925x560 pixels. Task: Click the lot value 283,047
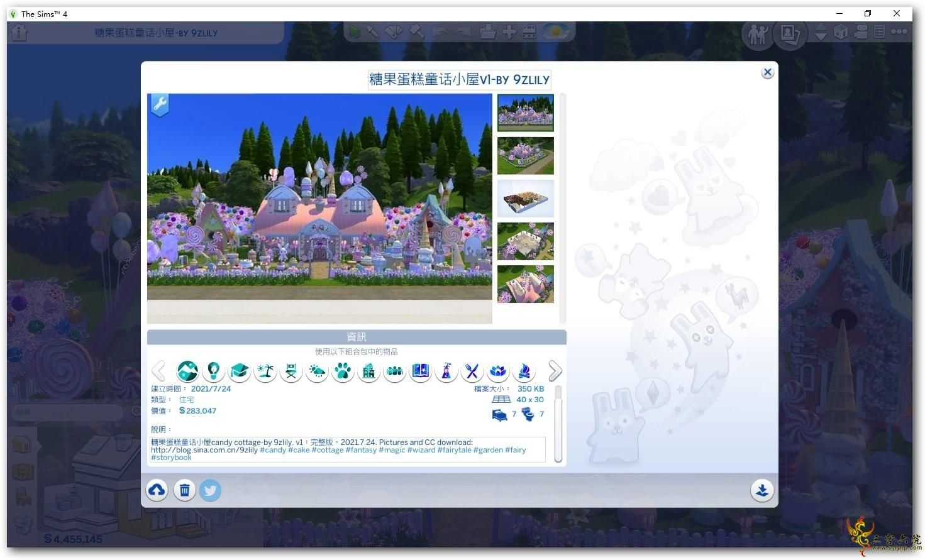(198, 411)
